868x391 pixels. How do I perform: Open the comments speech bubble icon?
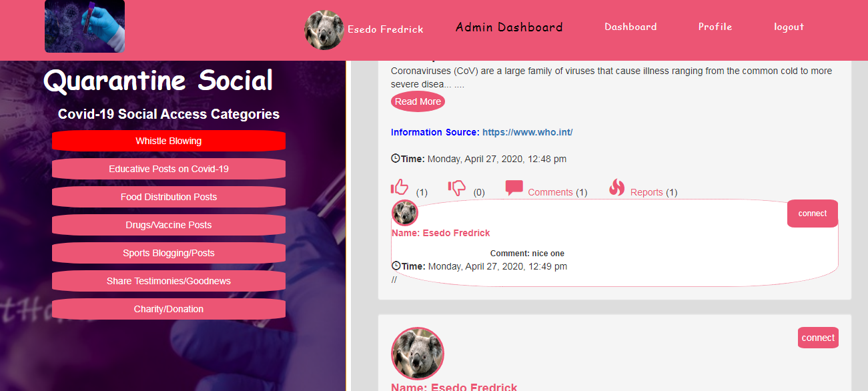pos(514,187)
